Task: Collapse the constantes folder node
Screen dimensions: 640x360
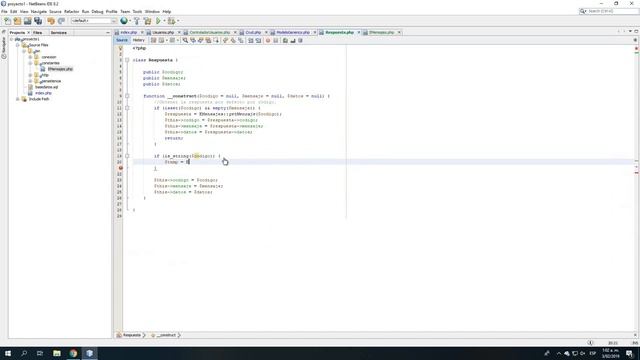Action: pyautogui.click(x=30, y=63)
